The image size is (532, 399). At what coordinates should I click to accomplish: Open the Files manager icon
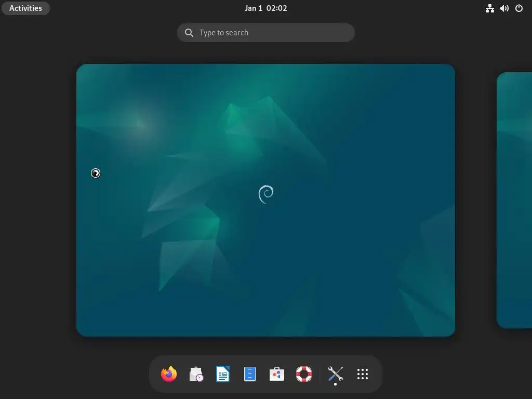[250, 374]
